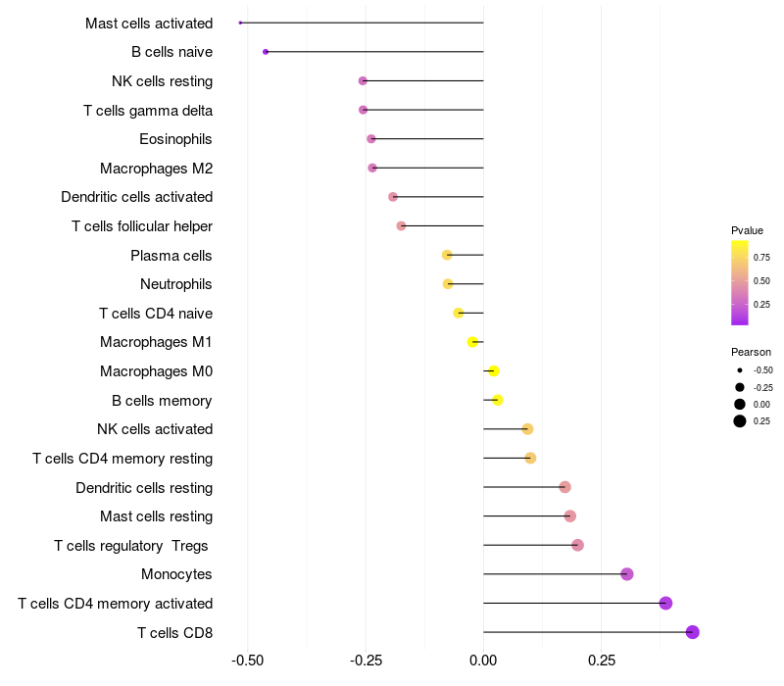Click the T cells regulatory Tregs dot

pos(577,545)
